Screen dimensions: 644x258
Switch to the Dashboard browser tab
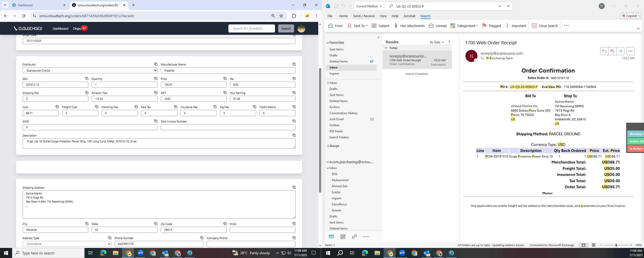[x=38, y=5]
